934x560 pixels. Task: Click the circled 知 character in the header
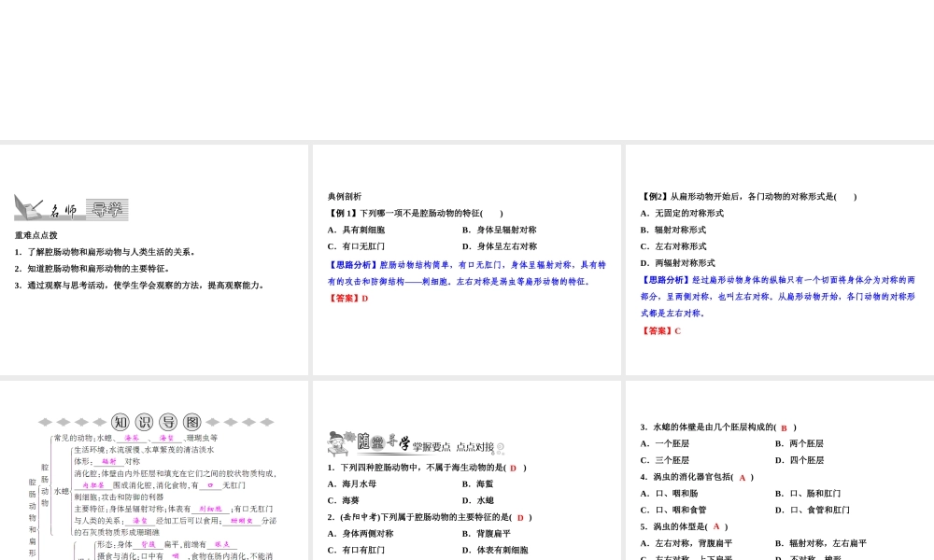(120, 422)
